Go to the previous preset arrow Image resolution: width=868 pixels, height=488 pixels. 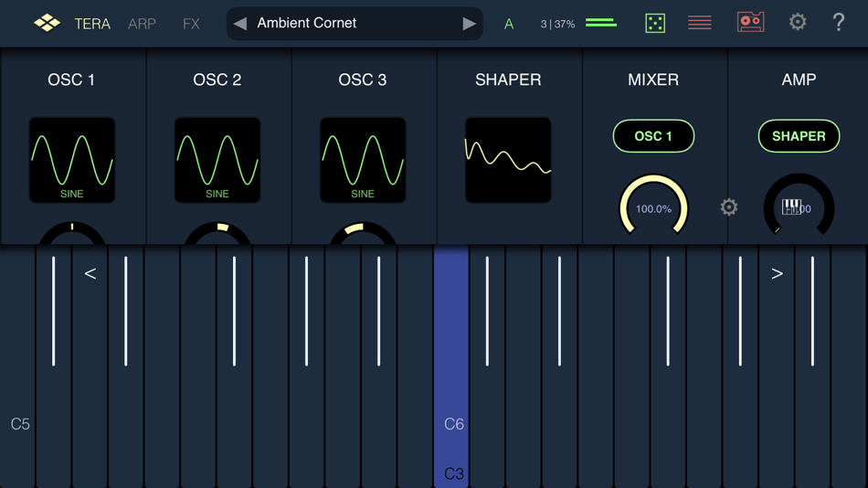coord(240,23)
